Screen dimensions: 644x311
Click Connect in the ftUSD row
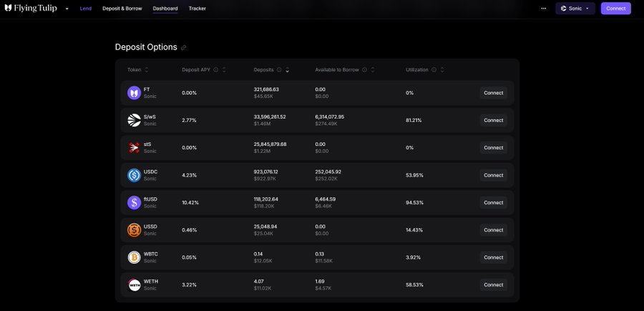(493, 202)
